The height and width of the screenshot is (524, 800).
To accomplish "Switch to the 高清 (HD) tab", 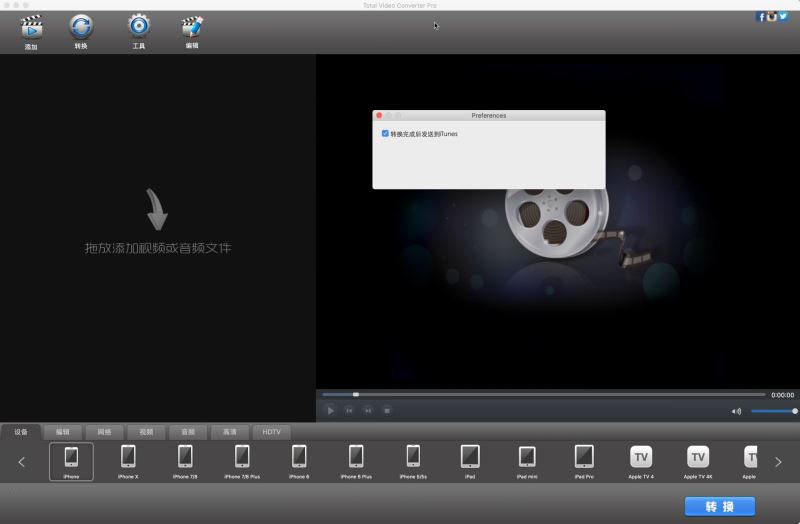I will pos(230,432).
